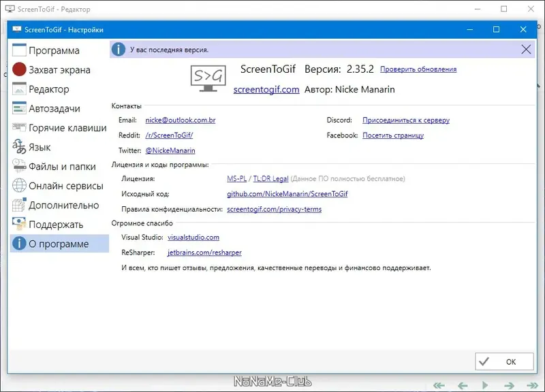Image resolution: width=545 pixels, height=392 pixels.
Task: Open the TL;DR Legal link
Action: click(x=270, y=178)
